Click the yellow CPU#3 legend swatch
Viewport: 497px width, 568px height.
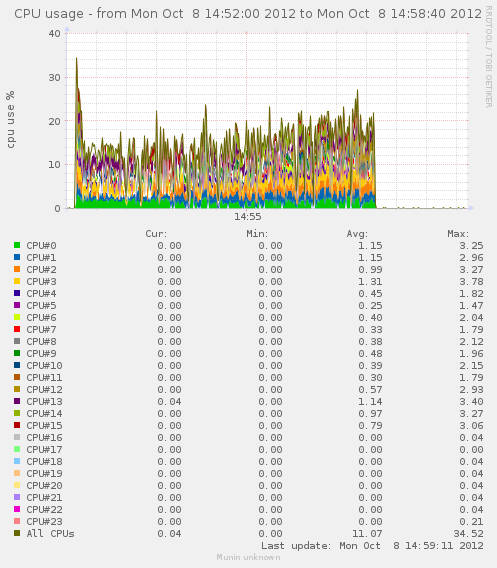(17, 281)
